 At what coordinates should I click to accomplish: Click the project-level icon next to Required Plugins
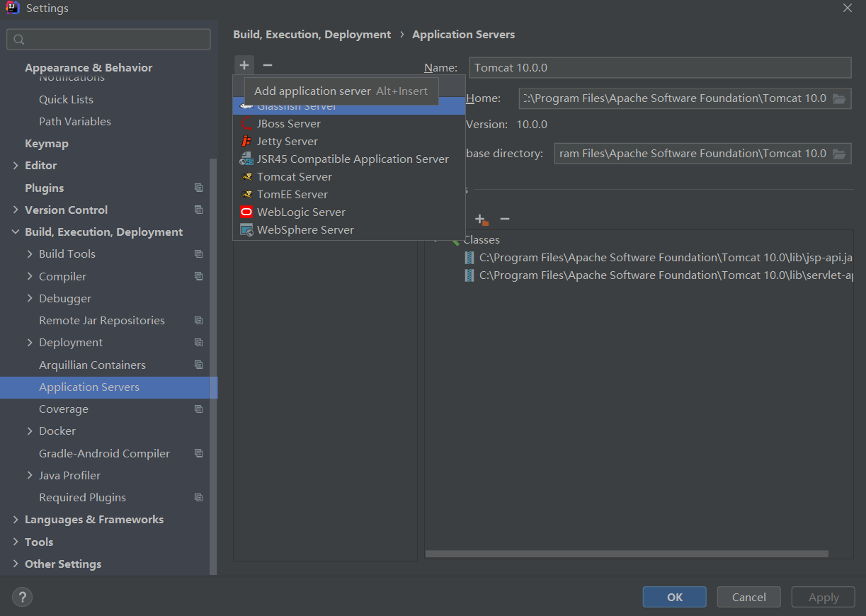pyautogui.click(x=198, y=498)
